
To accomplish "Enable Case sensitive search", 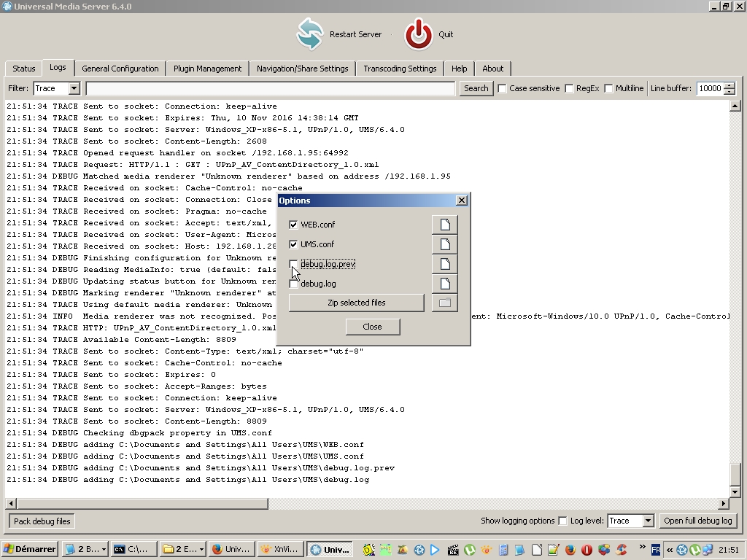I will click(x=502, y=88).
